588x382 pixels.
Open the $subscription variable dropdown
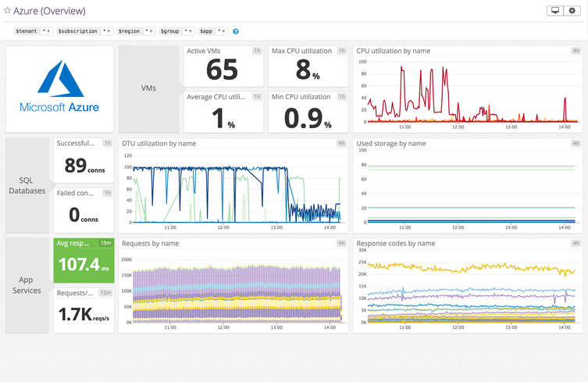pyautogui.click(x=106, y=31)
